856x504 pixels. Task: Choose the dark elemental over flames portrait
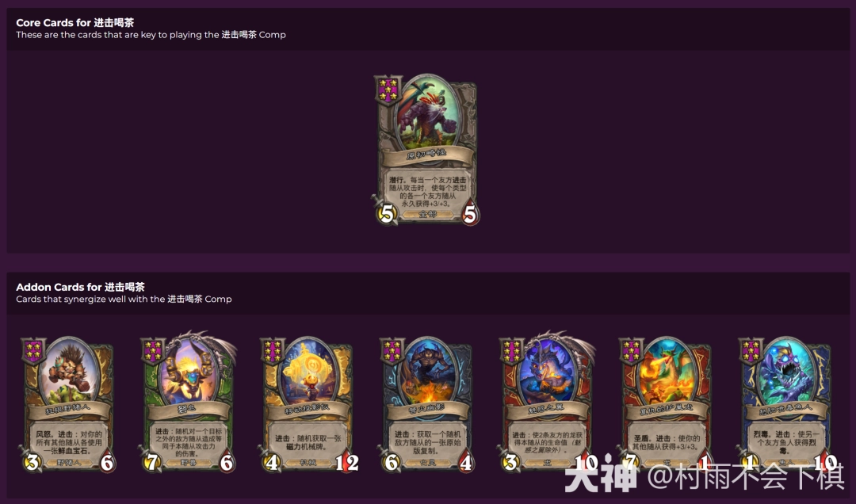[428, 372]
